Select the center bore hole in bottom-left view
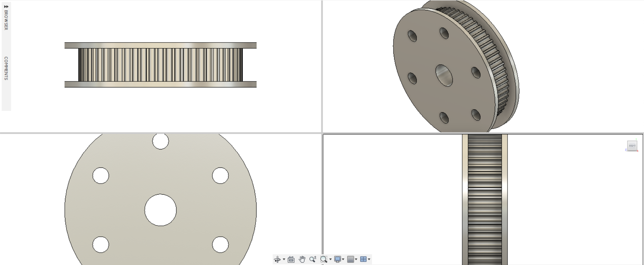This screenshot has height=265, width=644. [x=161, y=210]
